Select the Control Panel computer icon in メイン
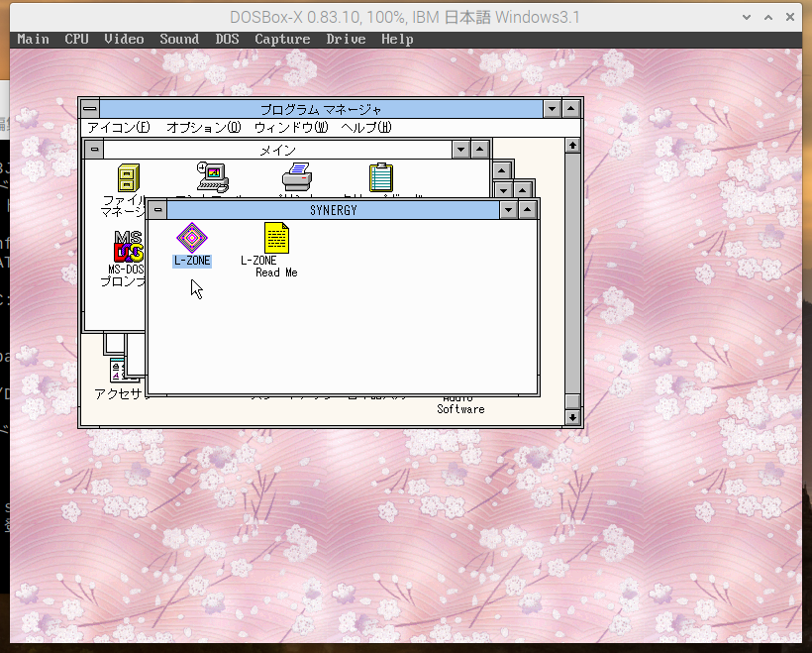Image resolution: width=812 pixels, height=653 pixels. 212,177
